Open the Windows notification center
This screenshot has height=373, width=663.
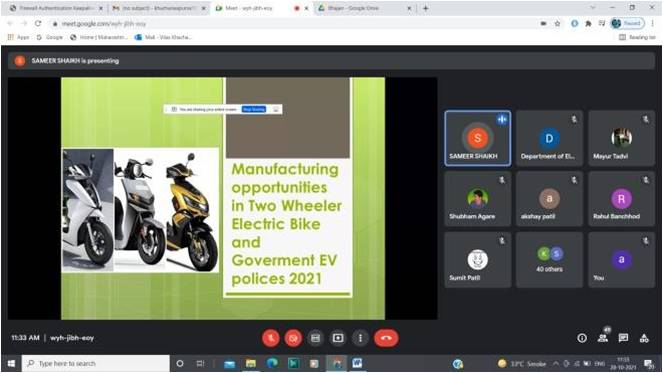coord(649,363)
